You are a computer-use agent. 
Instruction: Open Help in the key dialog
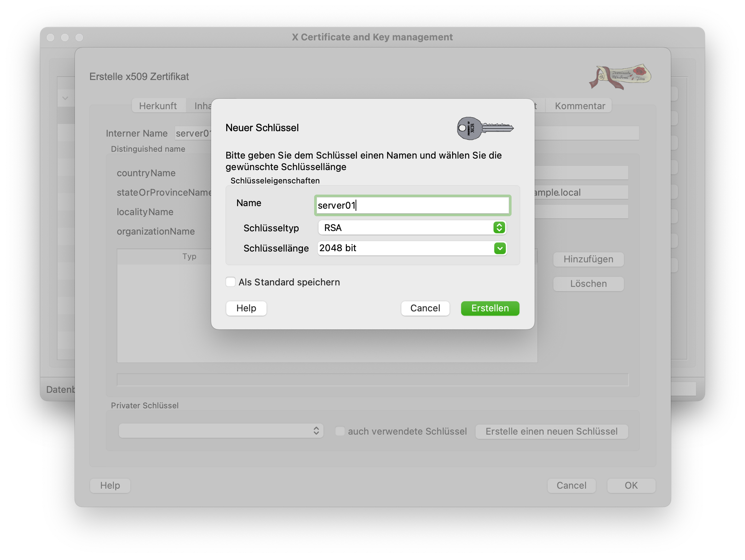pyautogui.click(x=246, y=308)
